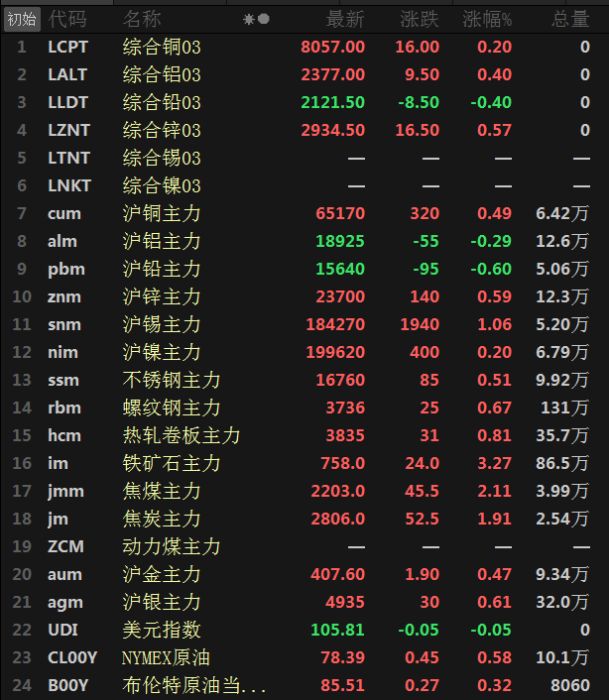The height and width of the screenshot is (700, 609).
Task: Click the 32.0万 volume value
Action: tap(562, 602)
